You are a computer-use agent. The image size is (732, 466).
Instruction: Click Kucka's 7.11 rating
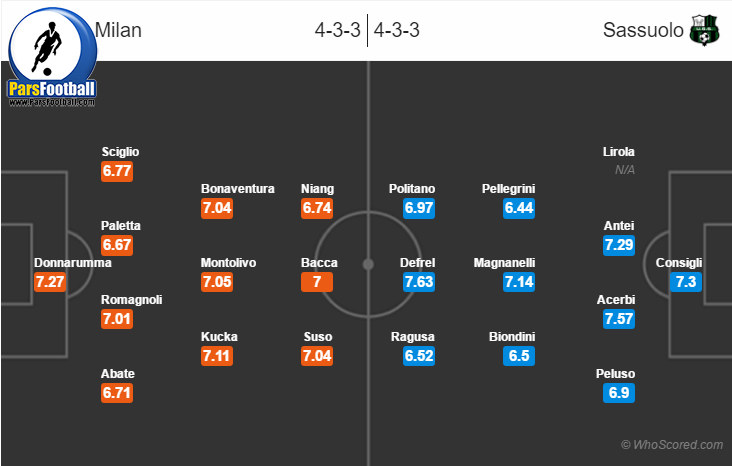tap(217, 356)
